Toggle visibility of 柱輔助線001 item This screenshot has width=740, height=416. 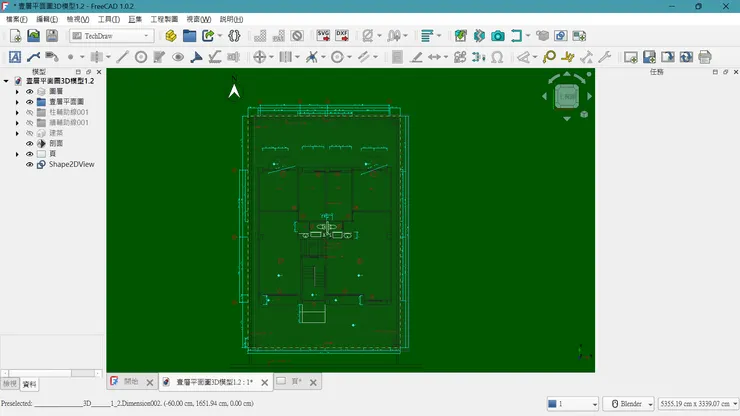click(x=29, y=112)
